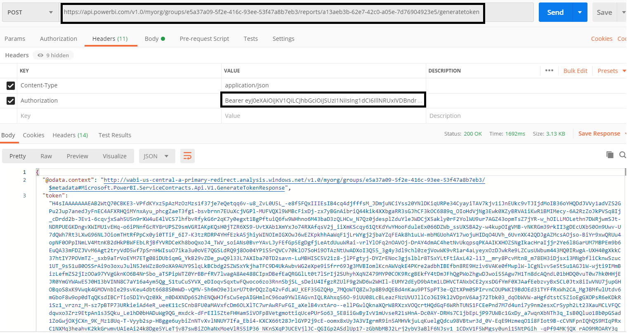The height and width of the screenshot is (333, 644).
Task: Open the POST method dropdown
Action: tap(30, 12)
